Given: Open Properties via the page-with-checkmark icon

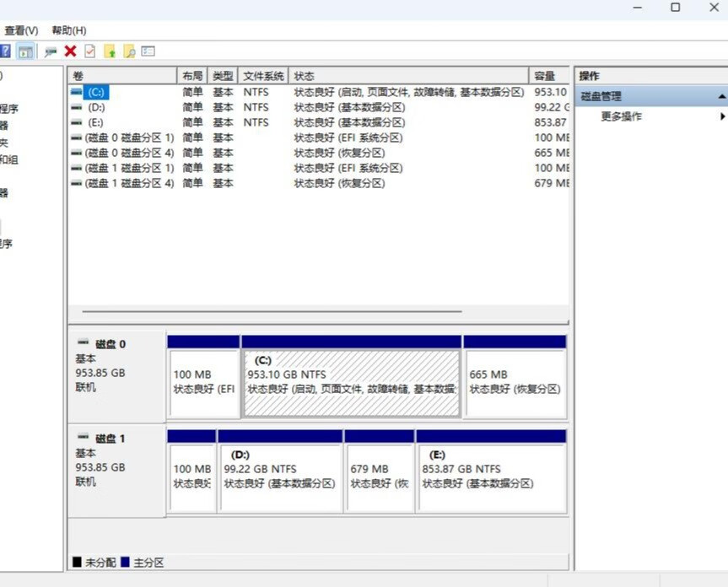Looking at the screenshot, I should 90,51.
